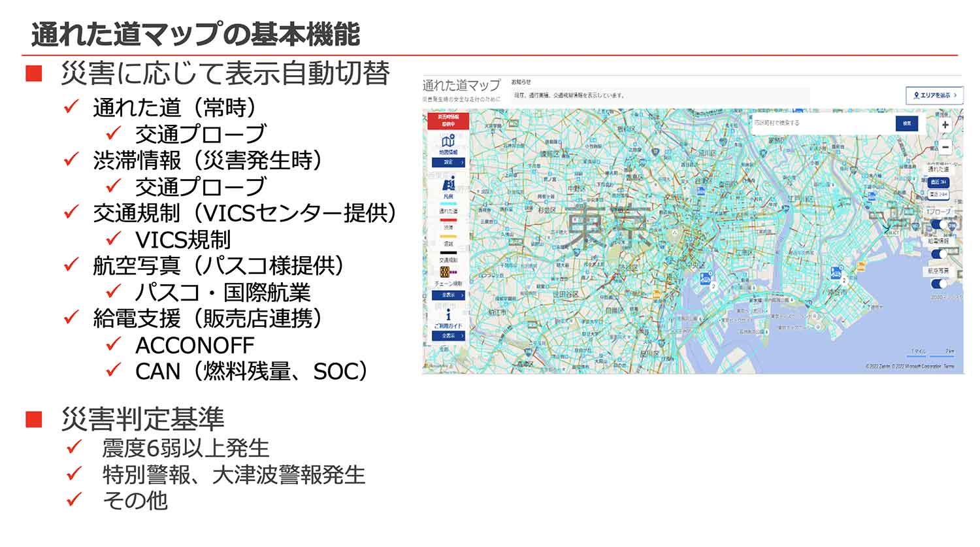This screenshot has height=547, width=980.
Task: Select the 直近 3H passable road option
Action: click(939, 182)
